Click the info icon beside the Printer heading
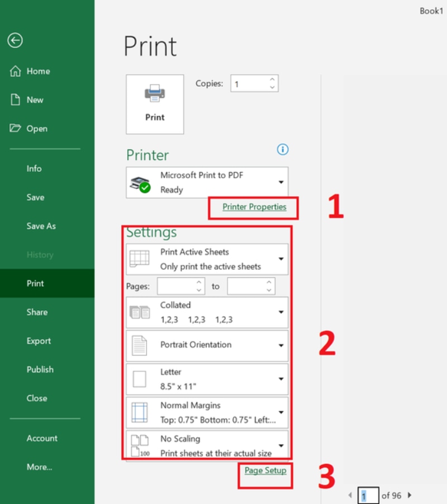Image resolution: width=447 pixels, height=504 pixels. coord(283,150)
